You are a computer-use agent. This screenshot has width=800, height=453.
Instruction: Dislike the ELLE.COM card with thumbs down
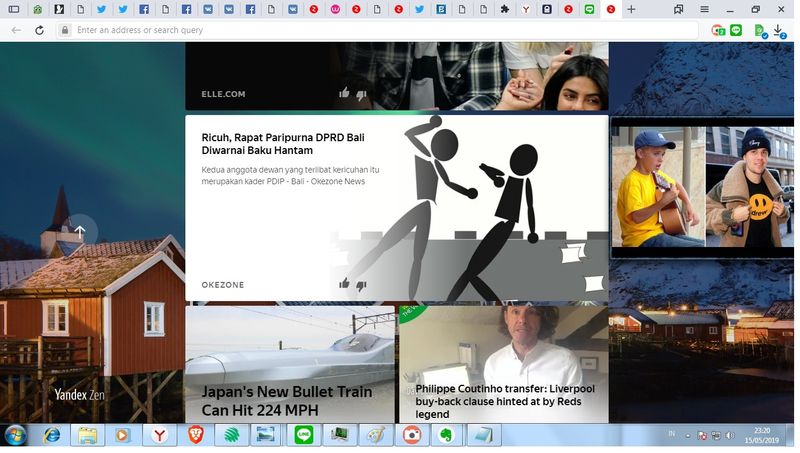[361, 94]
